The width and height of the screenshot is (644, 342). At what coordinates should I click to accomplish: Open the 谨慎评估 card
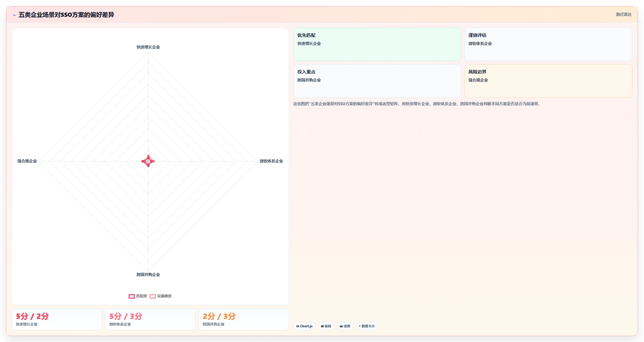548,44
